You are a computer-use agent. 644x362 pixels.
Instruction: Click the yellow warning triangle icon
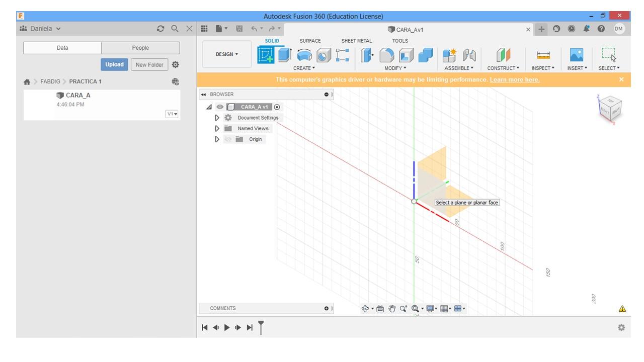point(622,309)
